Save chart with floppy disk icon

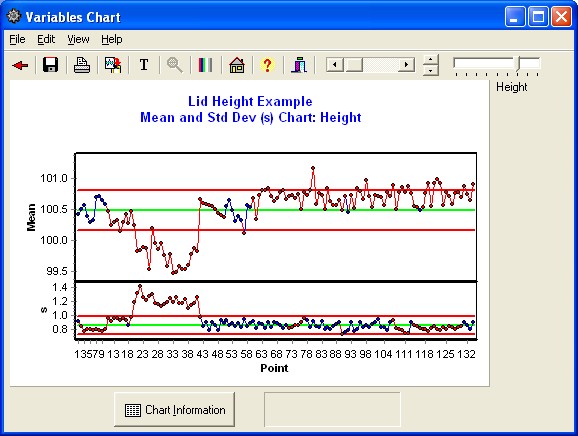51,65
